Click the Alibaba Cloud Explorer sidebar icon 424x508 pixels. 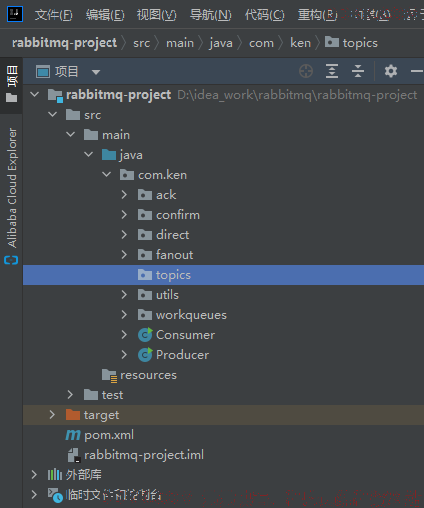point(11,260)
